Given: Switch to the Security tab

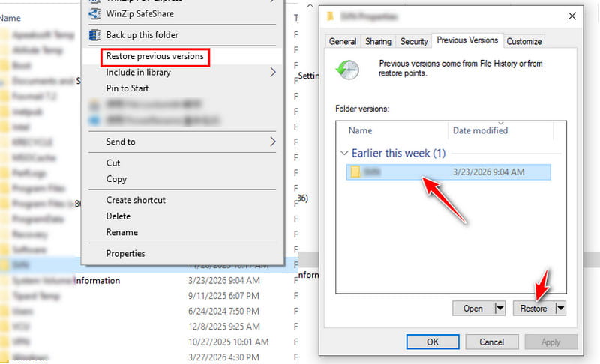Looking at the screenshot, I should point(414,41).
